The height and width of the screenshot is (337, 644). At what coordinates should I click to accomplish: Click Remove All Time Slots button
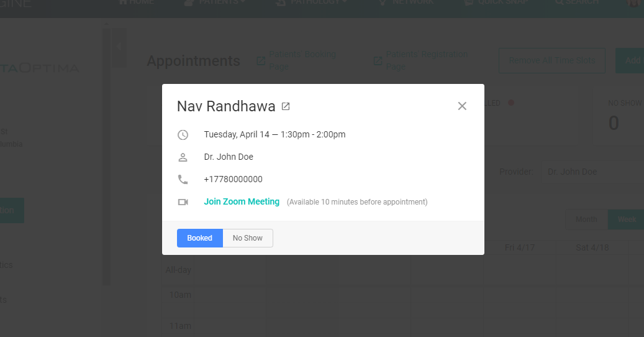551,60
